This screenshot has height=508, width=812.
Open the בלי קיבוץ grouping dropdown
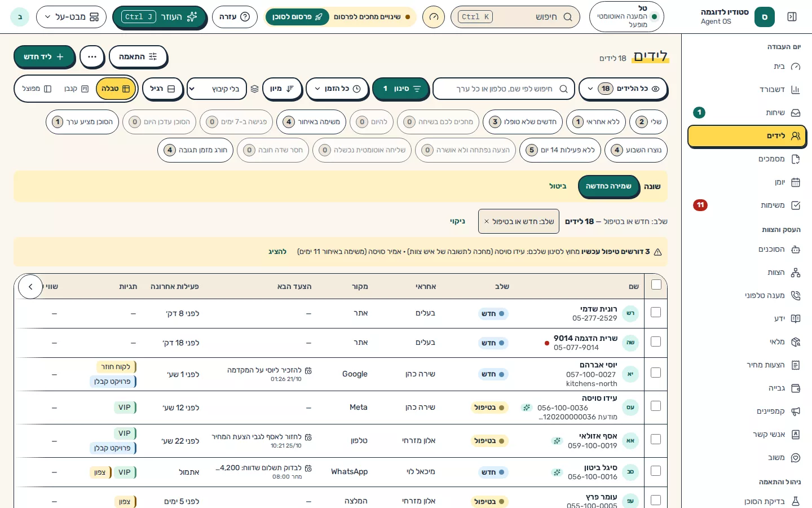point(217,89)
